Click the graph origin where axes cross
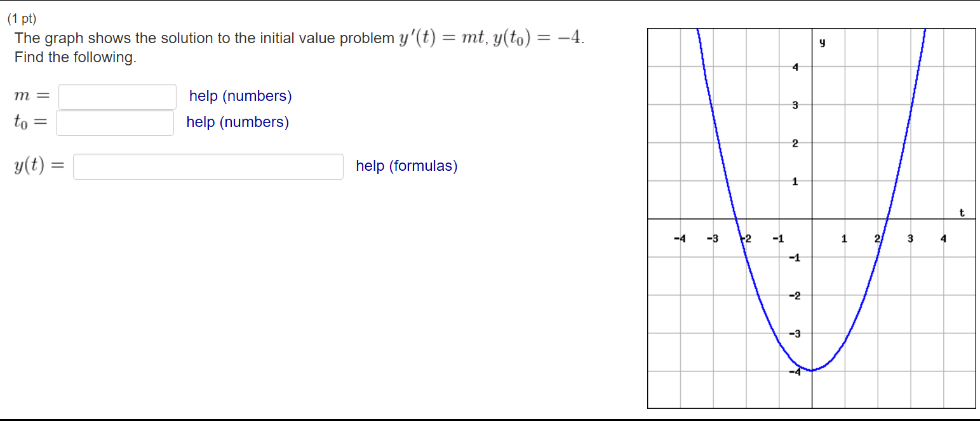 pos(812,218)
